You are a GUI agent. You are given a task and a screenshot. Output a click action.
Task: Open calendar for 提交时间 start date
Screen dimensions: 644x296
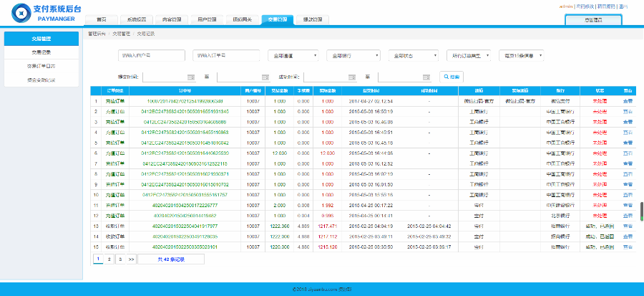[x=191, y=77]
